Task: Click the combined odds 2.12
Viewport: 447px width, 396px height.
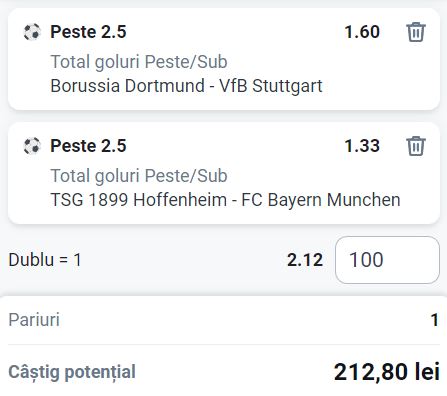Action: click(305, 260)
